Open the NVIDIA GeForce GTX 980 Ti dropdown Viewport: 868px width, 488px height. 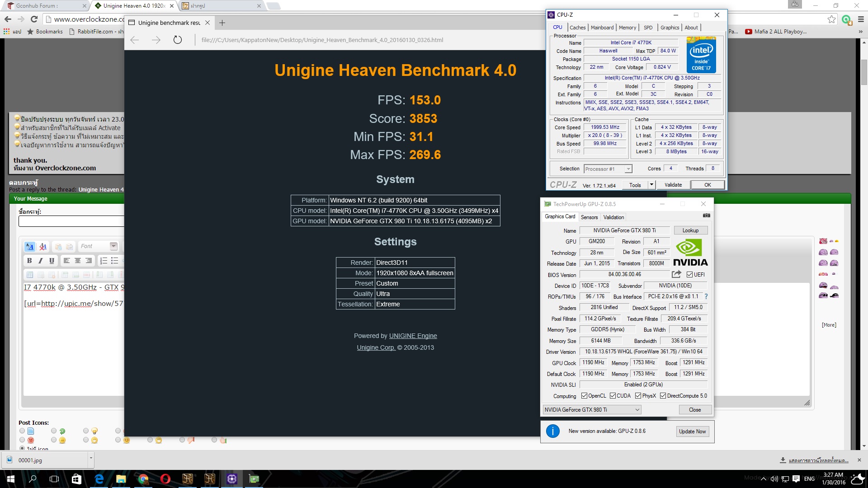pyautogui.click(x=592, y=410)
